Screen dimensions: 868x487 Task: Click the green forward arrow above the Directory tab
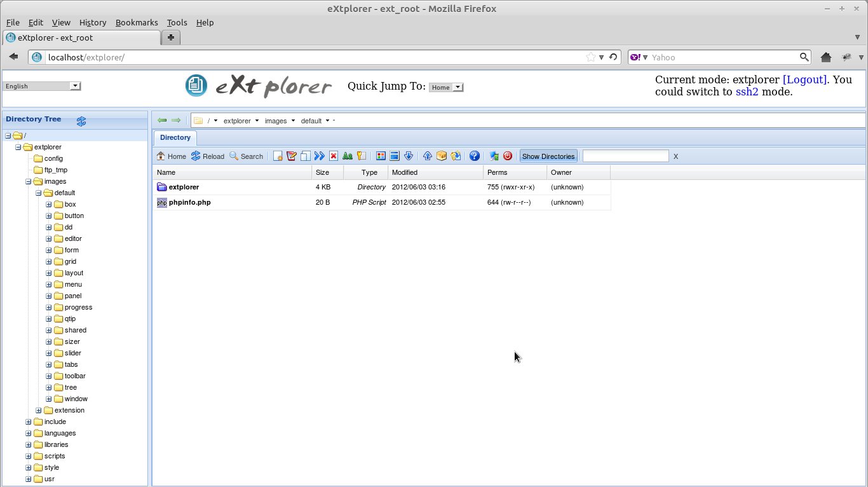[176, 120]
